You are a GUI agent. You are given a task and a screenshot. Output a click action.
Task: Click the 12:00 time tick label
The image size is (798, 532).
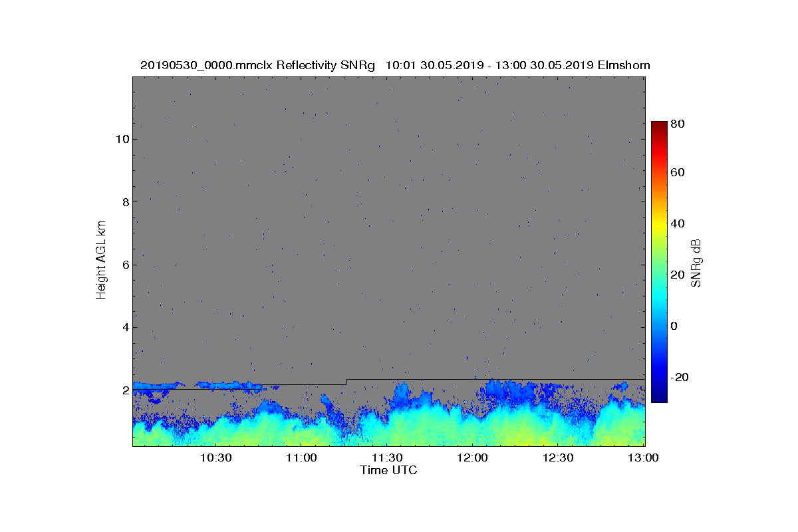coord(473,458)
